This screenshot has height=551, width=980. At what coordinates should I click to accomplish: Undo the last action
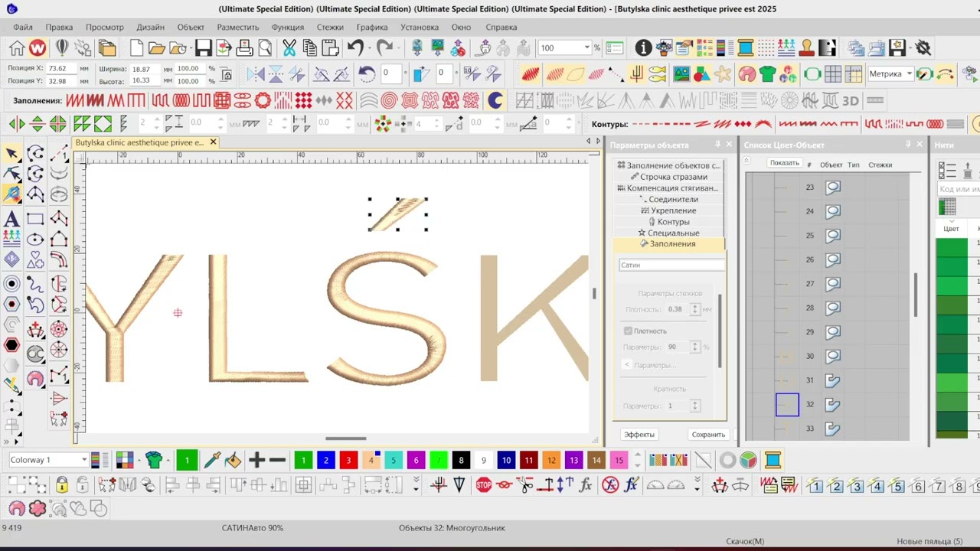click(x=354, y=48)
